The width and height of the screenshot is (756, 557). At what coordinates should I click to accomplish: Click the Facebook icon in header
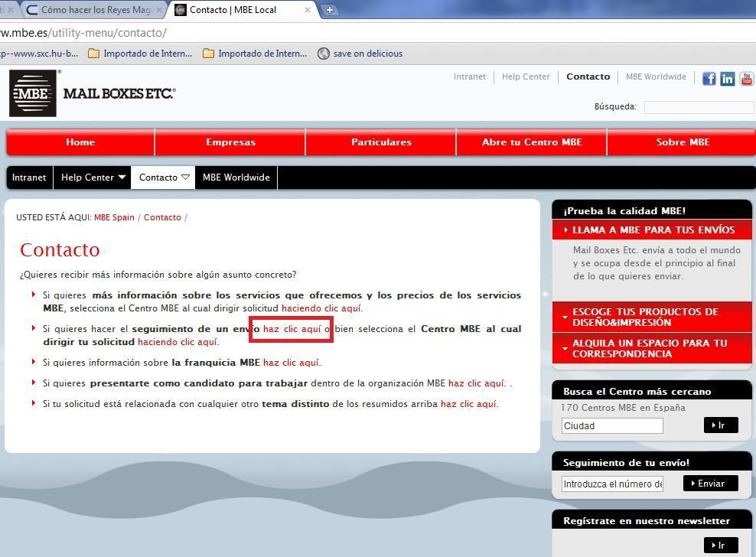point(709,78)
